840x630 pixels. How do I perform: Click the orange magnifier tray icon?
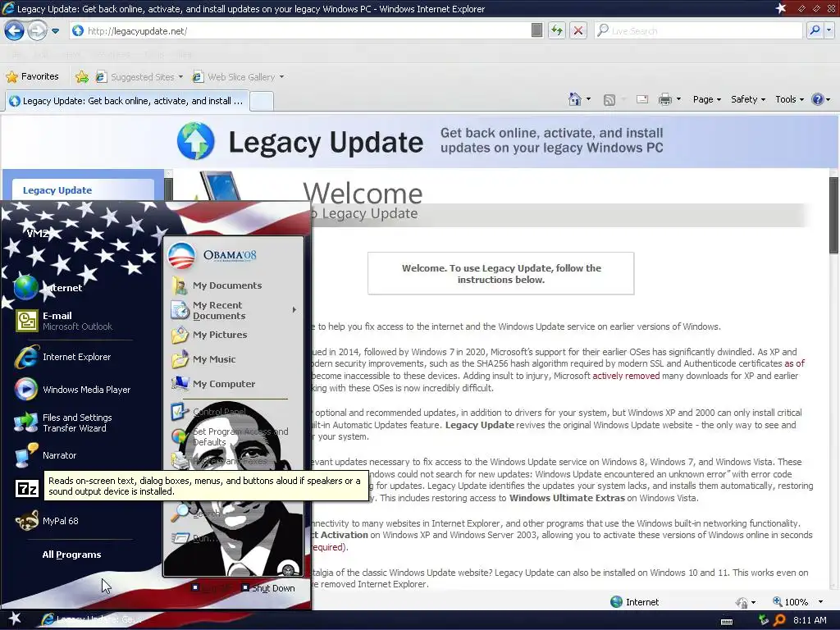(x=780, y=620)
